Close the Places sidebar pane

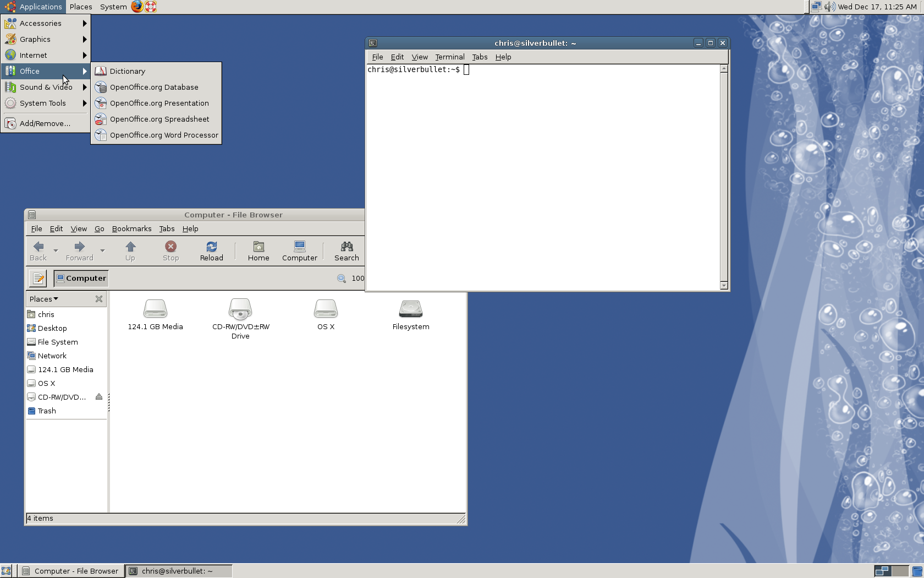click(99, 299)
